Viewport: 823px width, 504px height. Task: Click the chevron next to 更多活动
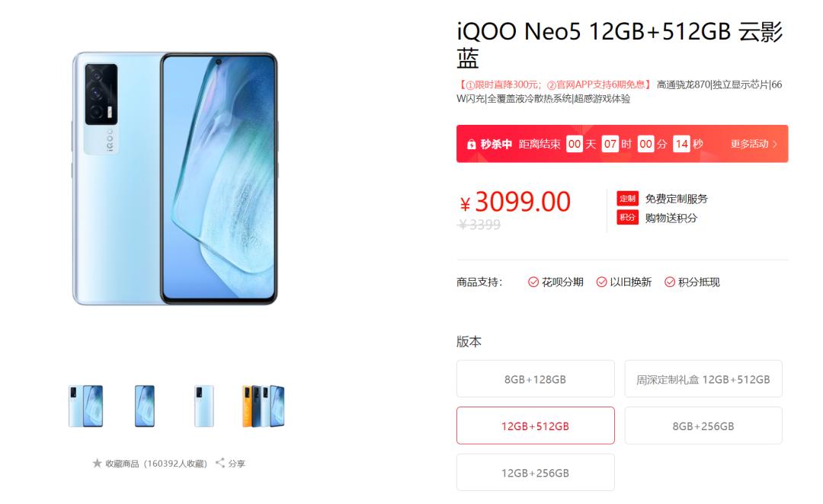(775, 144)
